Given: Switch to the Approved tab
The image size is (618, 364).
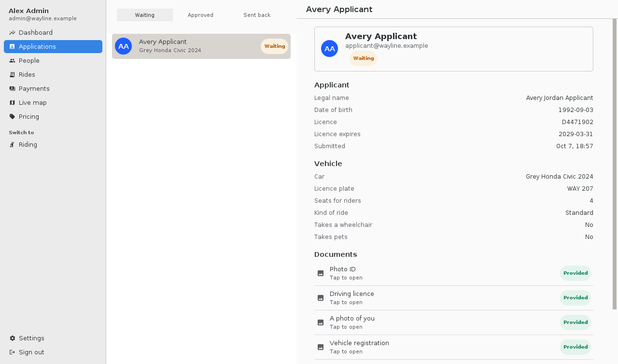Looking at the screenshot, I should (x=201, y=15).
